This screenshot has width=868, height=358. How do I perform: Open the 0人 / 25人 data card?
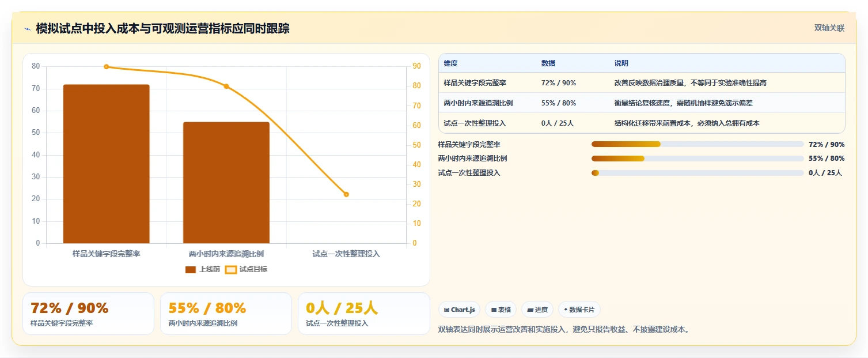tap(364, 314)
